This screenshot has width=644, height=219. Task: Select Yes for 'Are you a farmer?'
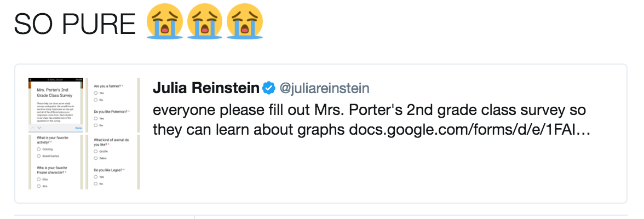(x=95, y=94)
